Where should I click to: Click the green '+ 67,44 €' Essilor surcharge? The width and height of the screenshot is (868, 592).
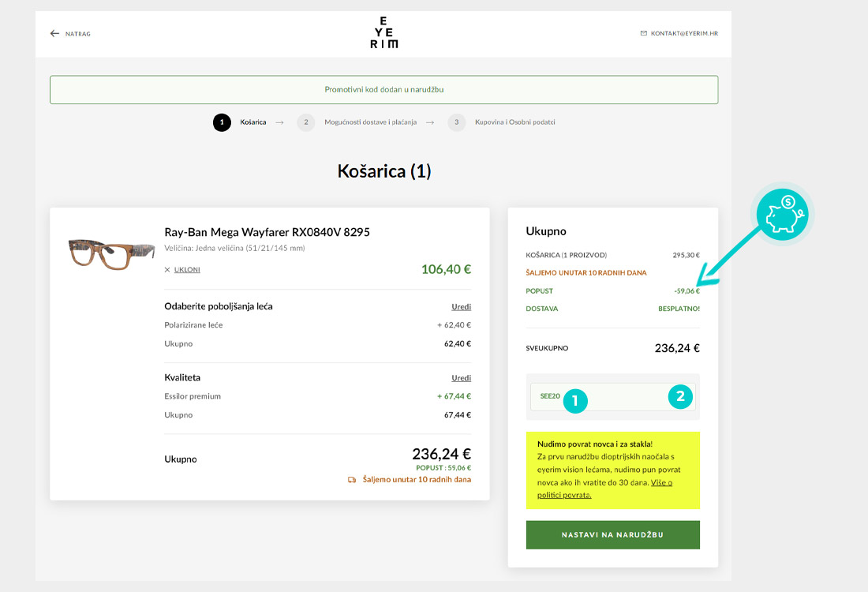tap(454, 396)
